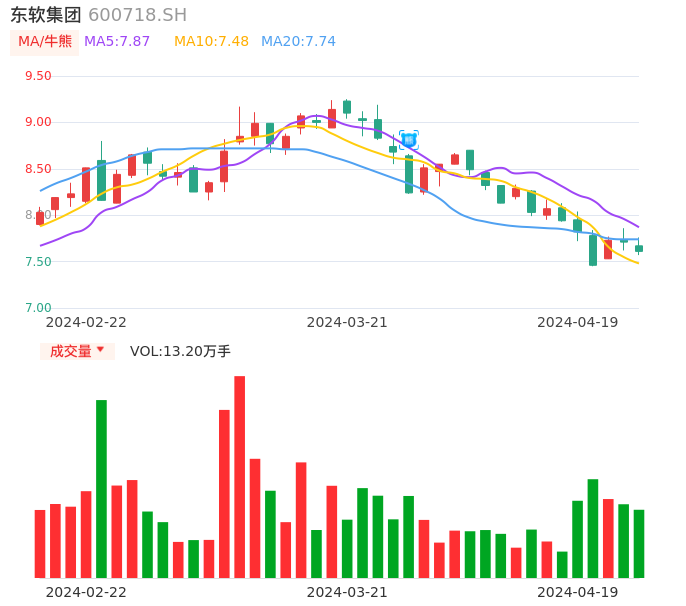The height and width of the screenshot is (606, 686).
Task: Click the 2024-03-21 date under the candlestick chart
Action: click(x=347, y=322)
